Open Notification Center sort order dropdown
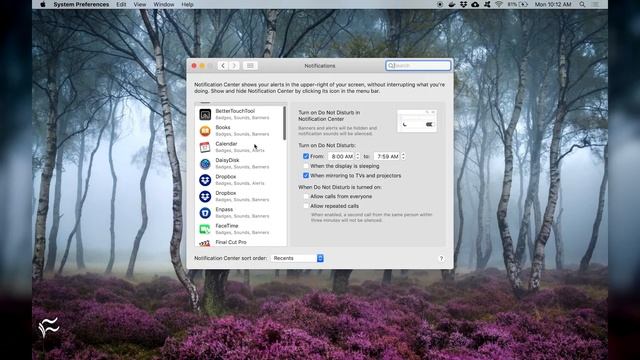The width and height of the screenshot is (640, 360). (x=297, y=258)
